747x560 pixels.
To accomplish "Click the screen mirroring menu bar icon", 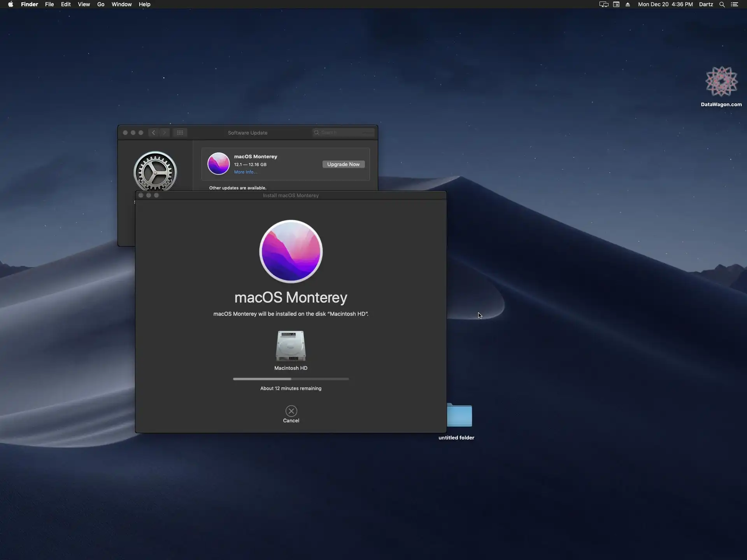I will tap(603, 4).
